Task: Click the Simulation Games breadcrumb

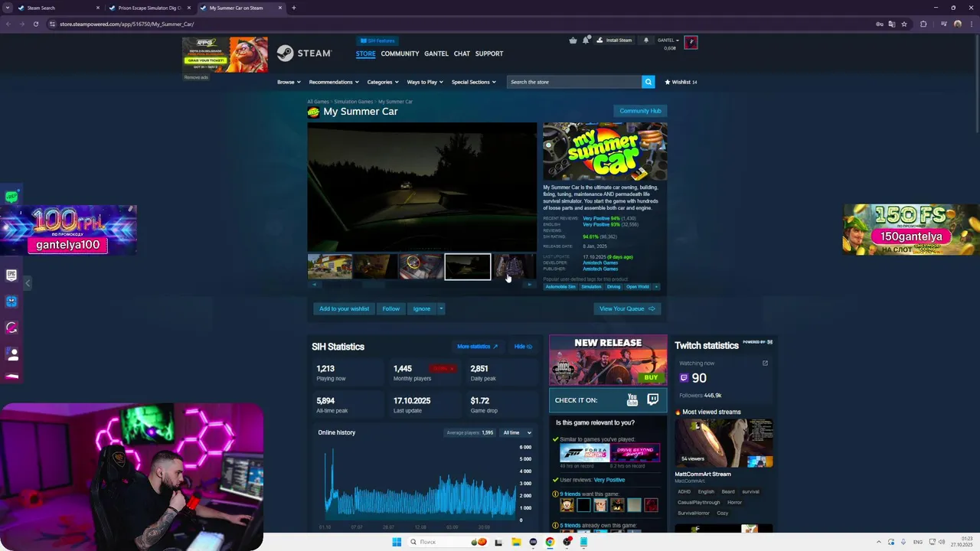Action: tap(354, 102)
